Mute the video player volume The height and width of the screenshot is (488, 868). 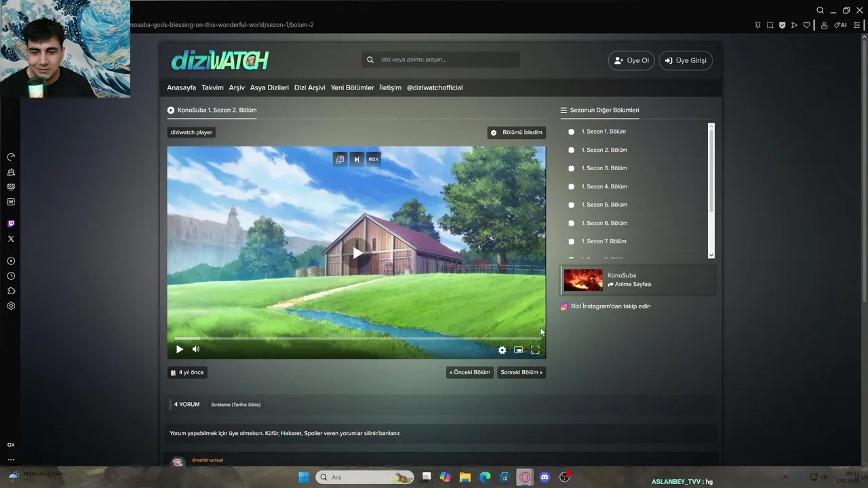click(196, 349)
